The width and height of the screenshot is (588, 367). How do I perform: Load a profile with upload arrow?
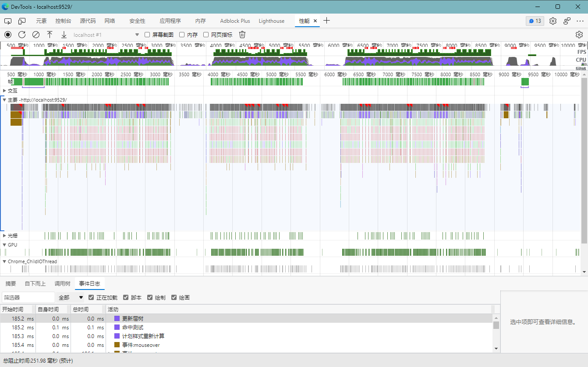[50, 35]
